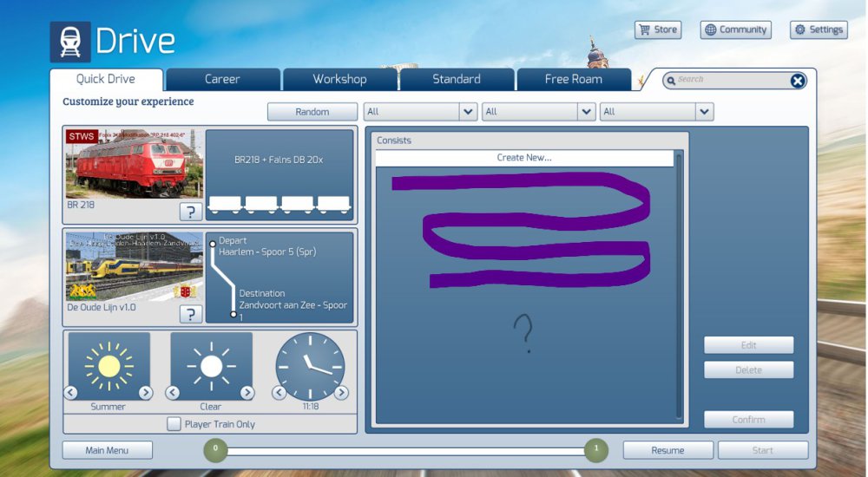Image resolution: width=868 pixels, height=477 pixels.
Task: Click the Main Menu button
Action: click(107, 450)
